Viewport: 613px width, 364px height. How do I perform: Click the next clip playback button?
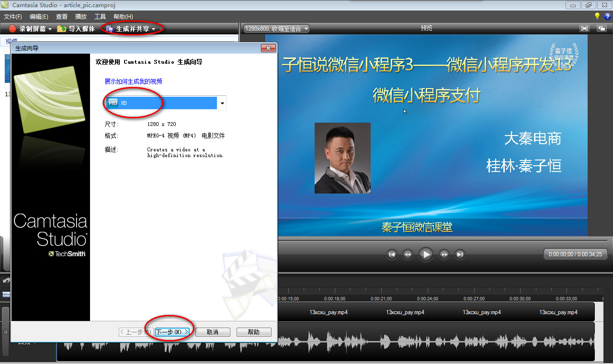460,254
